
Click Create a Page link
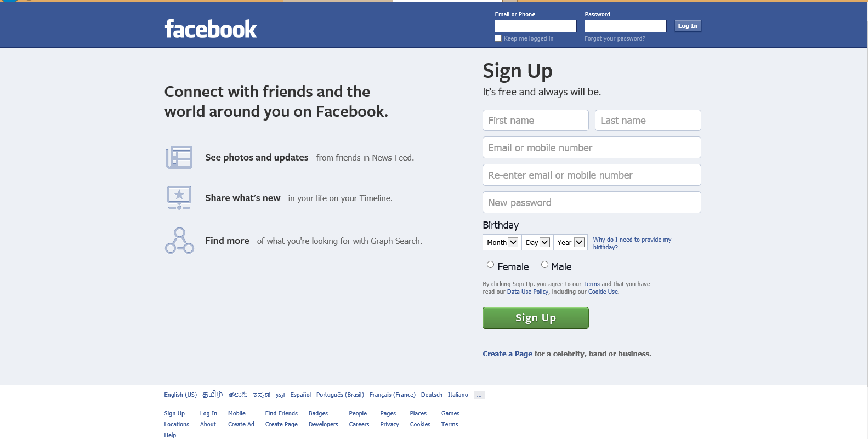pyautogui.click(x=507, y=354)
